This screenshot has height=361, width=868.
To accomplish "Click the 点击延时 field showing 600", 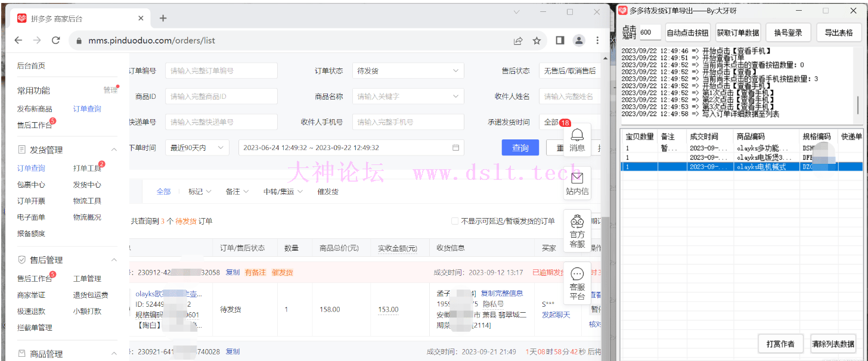I will click(649, 33).
